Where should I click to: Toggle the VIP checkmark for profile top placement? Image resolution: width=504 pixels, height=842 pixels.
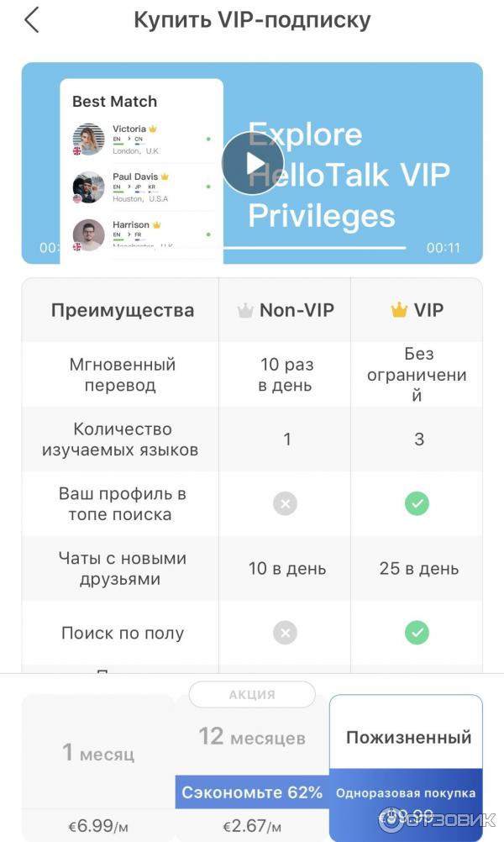[x=417, y=503]
